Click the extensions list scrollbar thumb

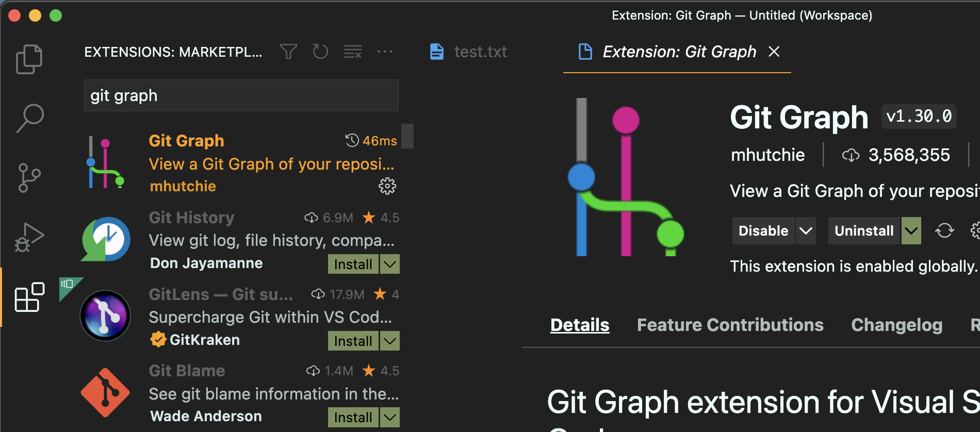point(407,136)
